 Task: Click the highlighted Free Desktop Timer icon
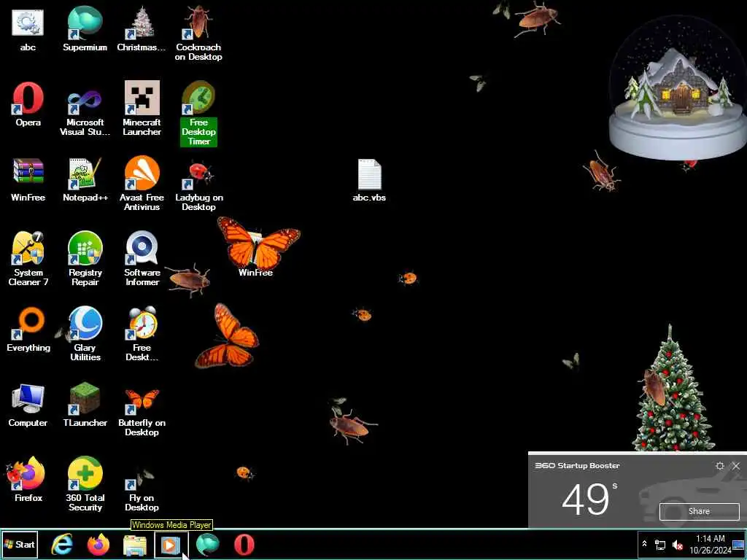tap(198, 113)
